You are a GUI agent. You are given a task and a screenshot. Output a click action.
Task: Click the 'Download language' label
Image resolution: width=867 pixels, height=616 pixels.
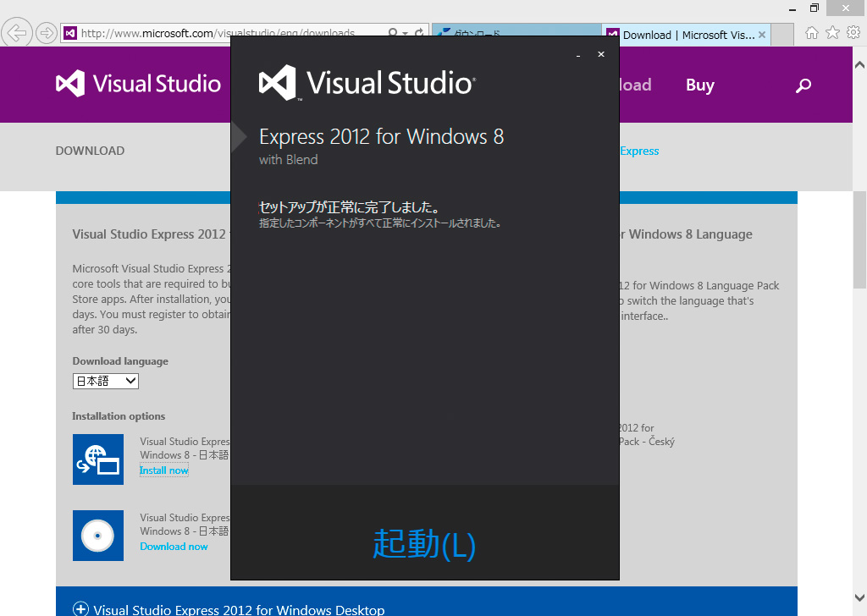[x=120, y=361]
